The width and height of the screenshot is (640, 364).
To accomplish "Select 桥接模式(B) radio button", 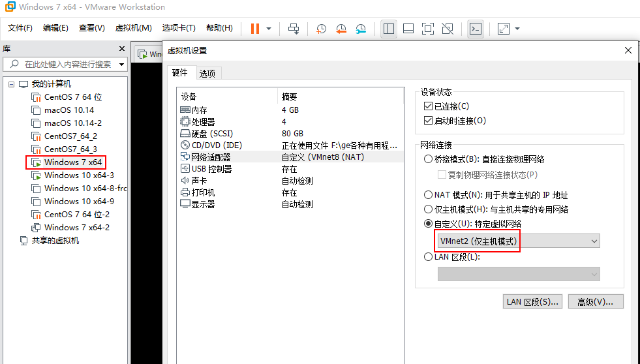I will (x=428, y=159).
